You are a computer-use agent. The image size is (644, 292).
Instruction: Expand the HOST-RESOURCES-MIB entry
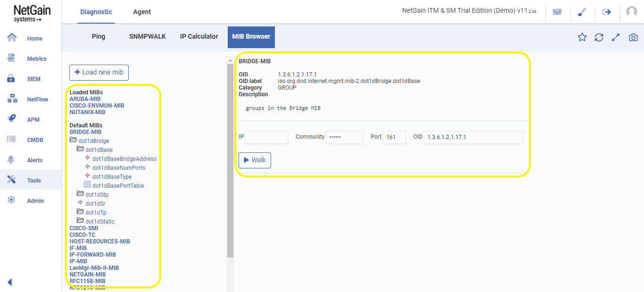click(100, 242)
